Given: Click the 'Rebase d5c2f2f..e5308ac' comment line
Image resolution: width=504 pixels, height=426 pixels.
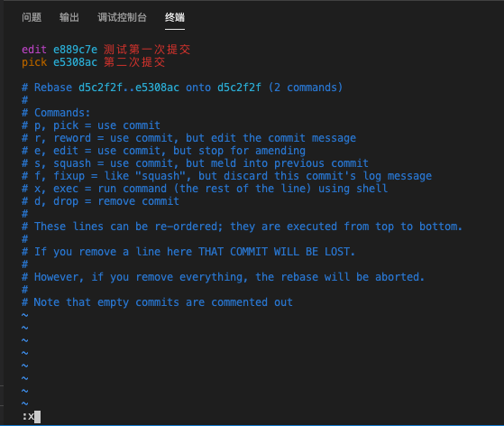Looking at the screenshot, I should pos(182,88).
